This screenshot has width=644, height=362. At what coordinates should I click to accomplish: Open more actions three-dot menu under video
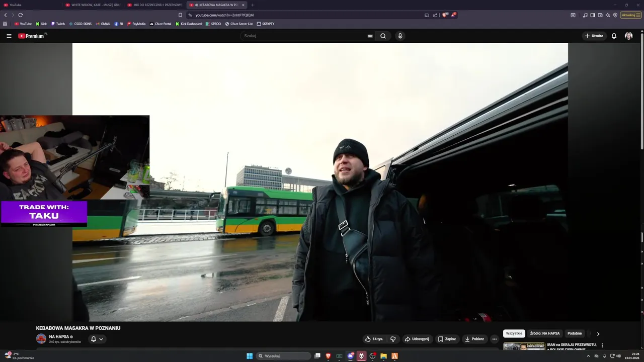pos(494,339)
